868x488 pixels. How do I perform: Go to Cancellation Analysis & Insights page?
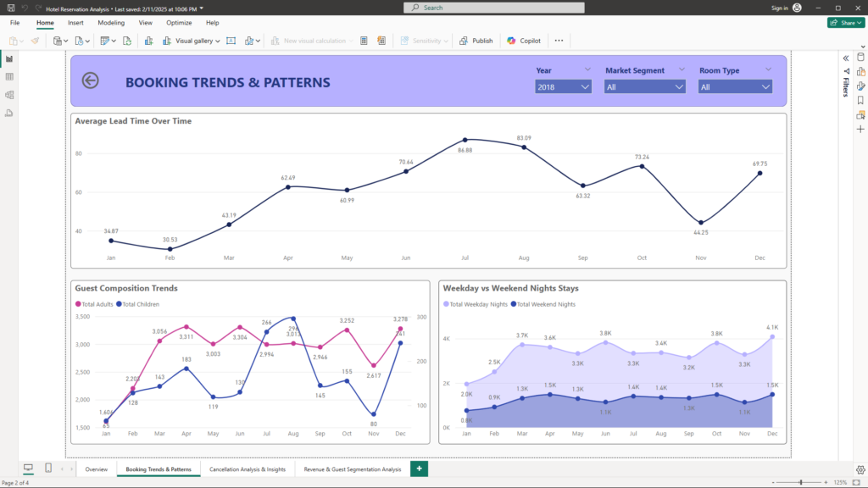pos(248,469)
